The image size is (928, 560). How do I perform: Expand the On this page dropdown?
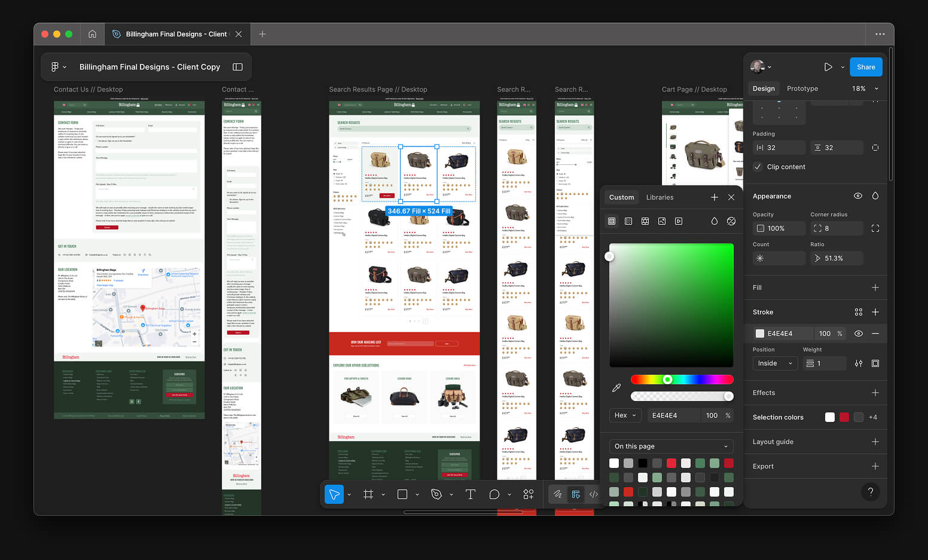[671, 446]
